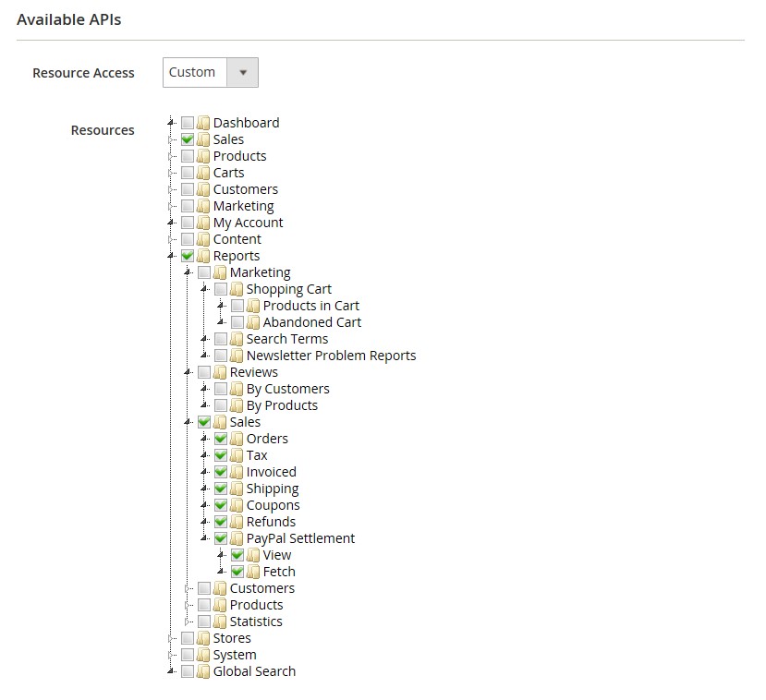Click the folder icon next to By Customers
The height and width of the screenshot is (700, 766).
[x=237, y=389]
